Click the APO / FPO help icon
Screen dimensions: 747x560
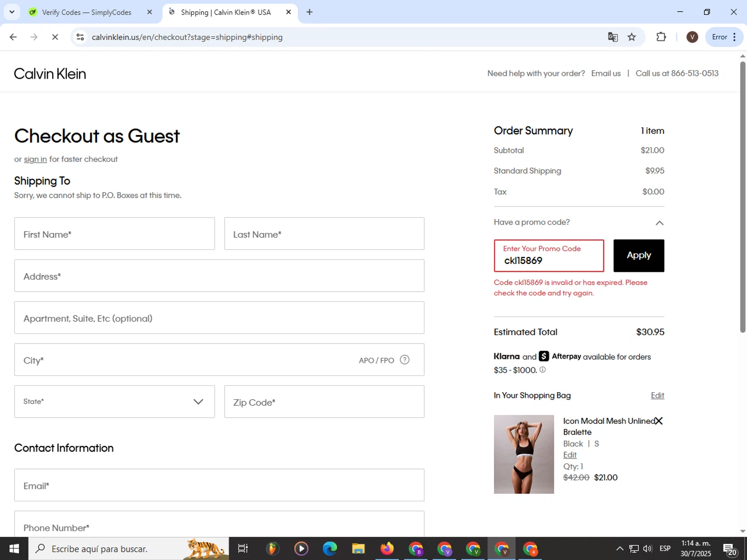tap(404, 359)
